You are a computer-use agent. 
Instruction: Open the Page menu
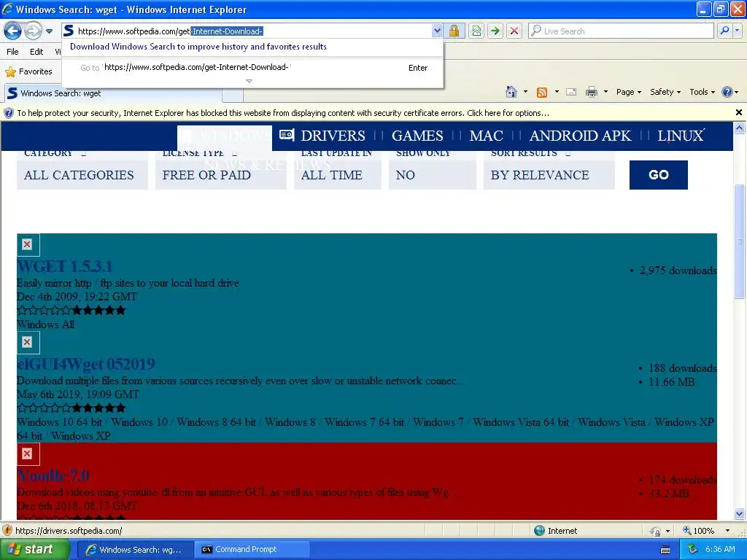click(628, 92)
